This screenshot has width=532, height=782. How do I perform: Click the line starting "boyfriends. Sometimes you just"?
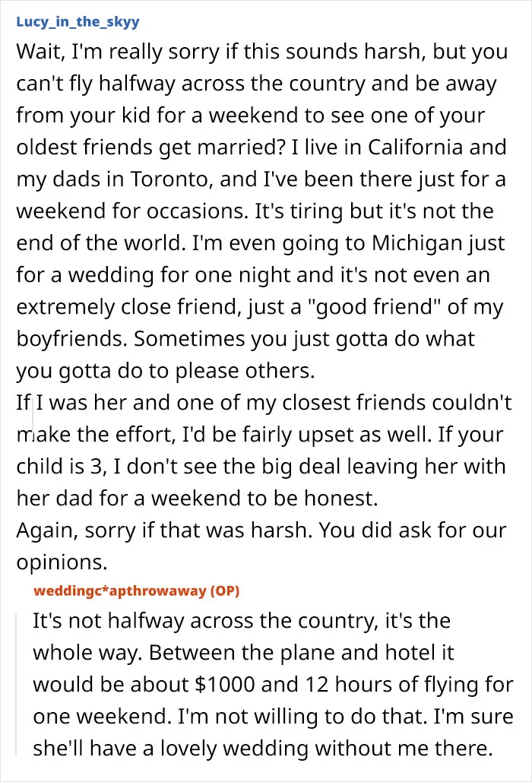click(245, 339)
